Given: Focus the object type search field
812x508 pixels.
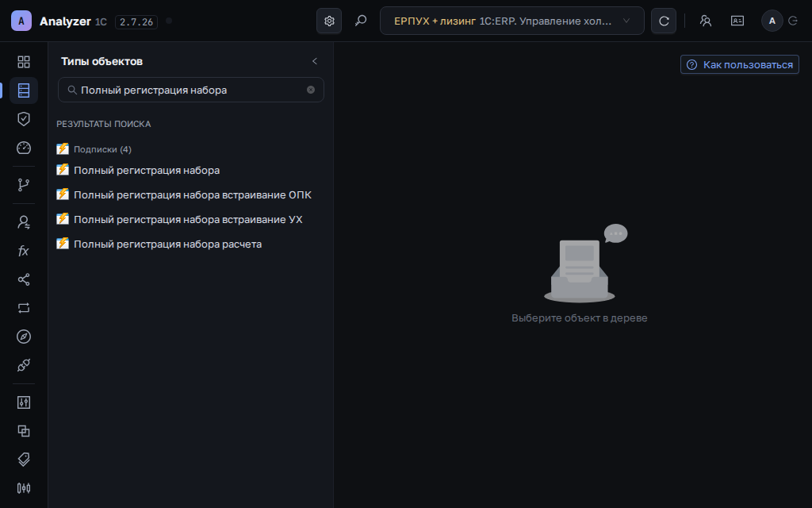Looking at the screenshot, I should point(191,90).
